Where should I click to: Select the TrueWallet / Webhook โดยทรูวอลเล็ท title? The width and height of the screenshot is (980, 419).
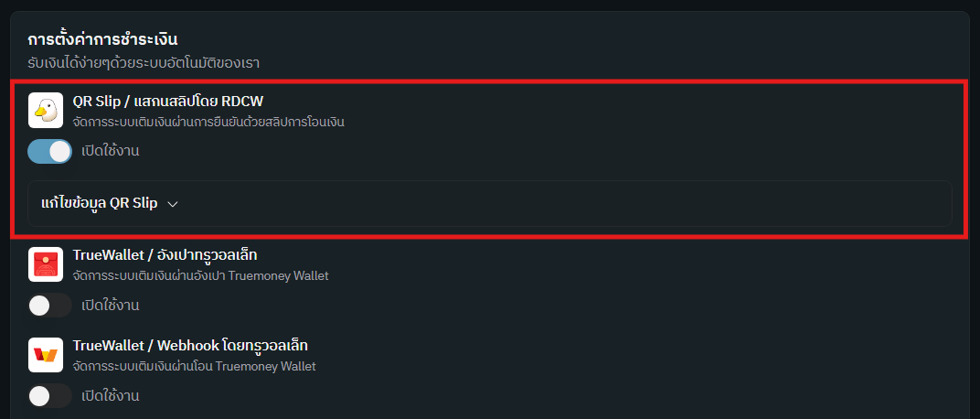(x=190, y=346)
